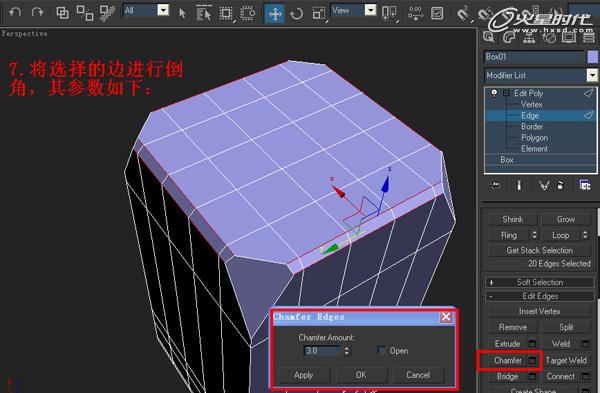Click the Use Pivot Point Center icon
The width and height of the screenshot is (600, 393).
(389, 13)
